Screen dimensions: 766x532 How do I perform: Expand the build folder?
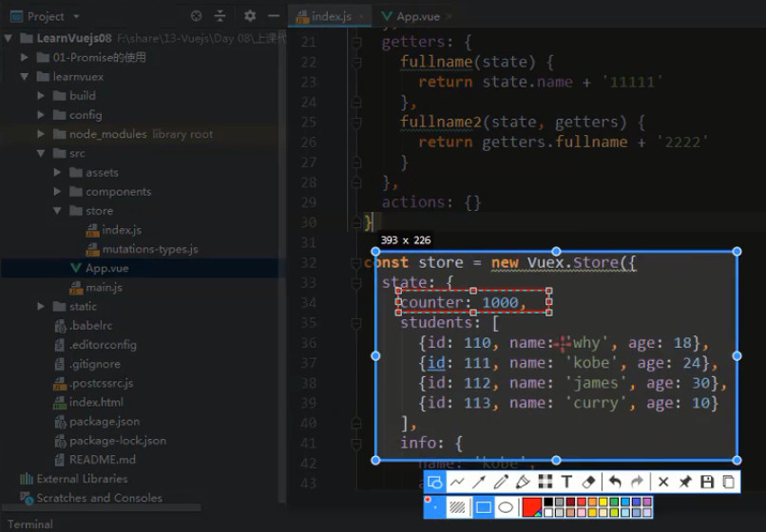pyautogui.click(x=41, y=96)
